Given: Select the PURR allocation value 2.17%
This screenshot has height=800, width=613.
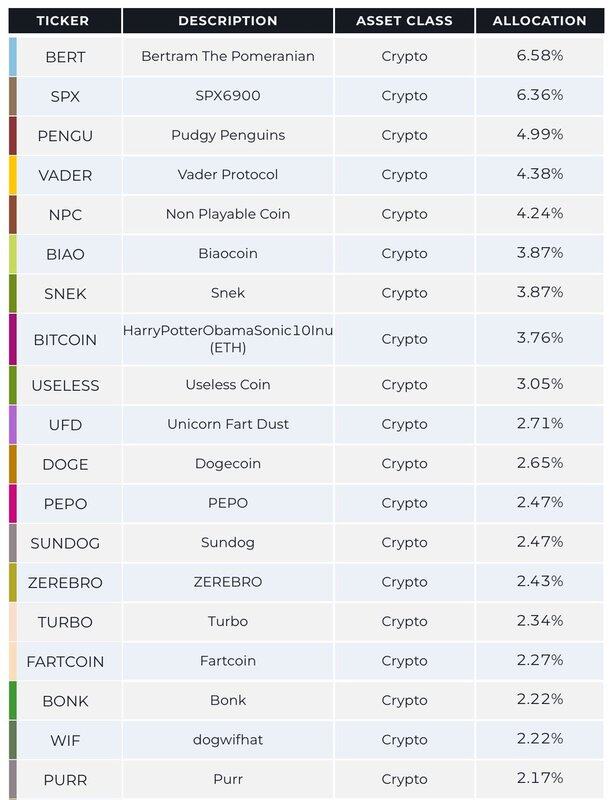Looking at the screenshot, I should pyautogui.click(x=540, y=778).
